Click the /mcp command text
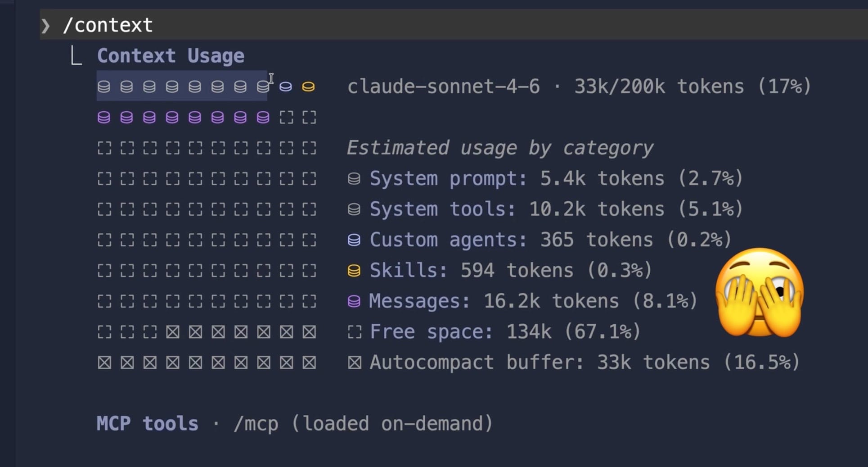The height and width of the screenshot is (467, 868). (x=256, y=424)
